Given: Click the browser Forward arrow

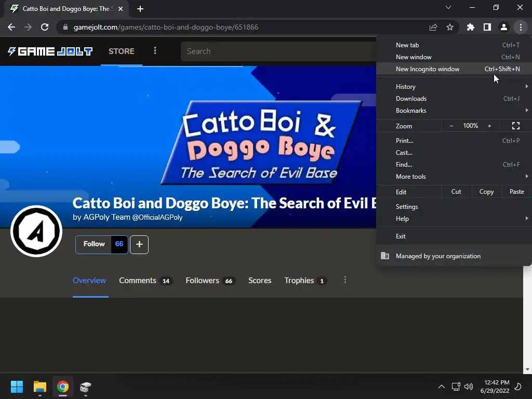Looking at the screenshot, I should coord(28,27).
